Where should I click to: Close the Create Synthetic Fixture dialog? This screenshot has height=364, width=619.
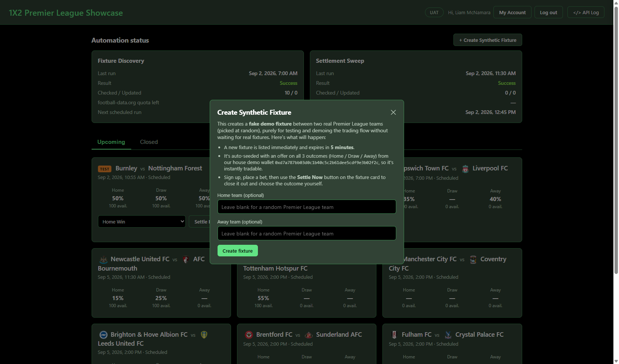pos(393,112)
